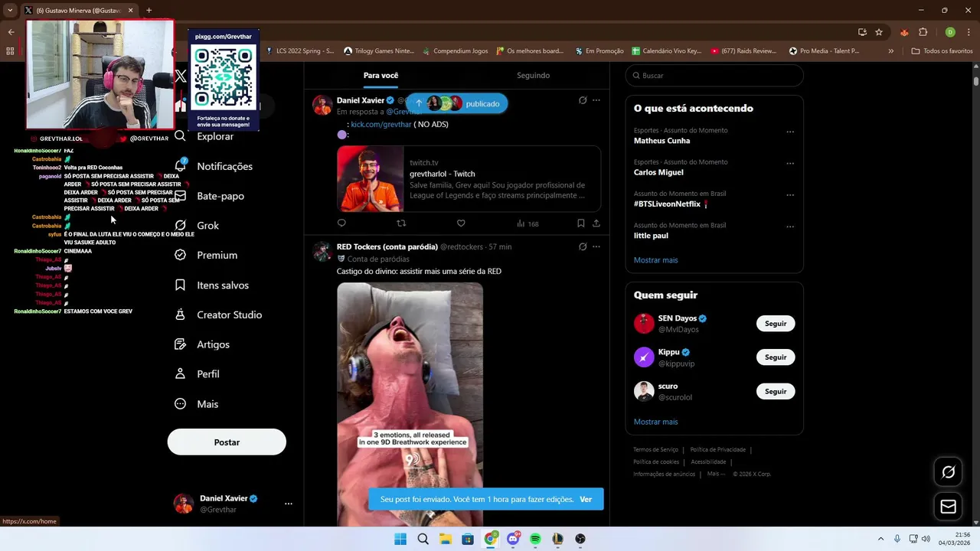This screenshot has height=551, width=980.
Task: Open account menu next to @Grevthar
Action: click(x=289, y=504)
